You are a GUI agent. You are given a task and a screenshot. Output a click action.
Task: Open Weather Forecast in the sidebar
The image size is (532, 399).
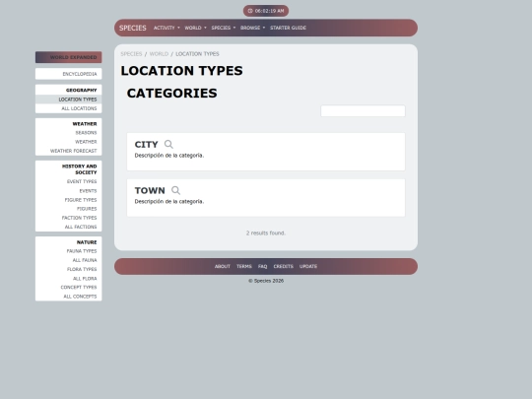pyautogui.click(x=73, y=151)
